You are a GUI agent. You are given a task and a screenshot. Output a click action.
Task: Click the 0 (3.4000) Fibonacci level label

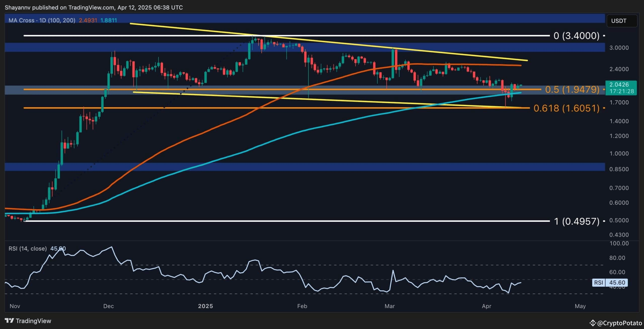click(576, 35)
